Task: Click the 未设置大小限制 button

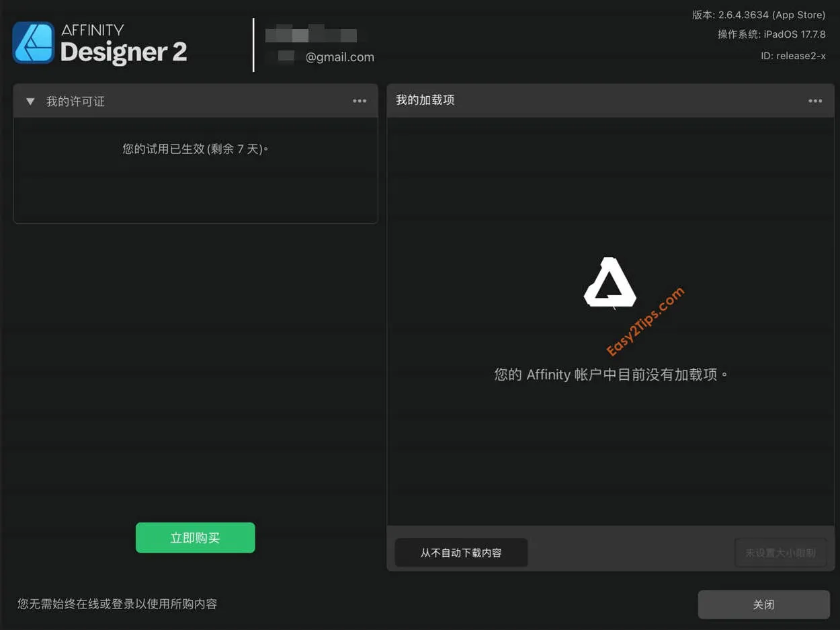Action: [780, 553]
